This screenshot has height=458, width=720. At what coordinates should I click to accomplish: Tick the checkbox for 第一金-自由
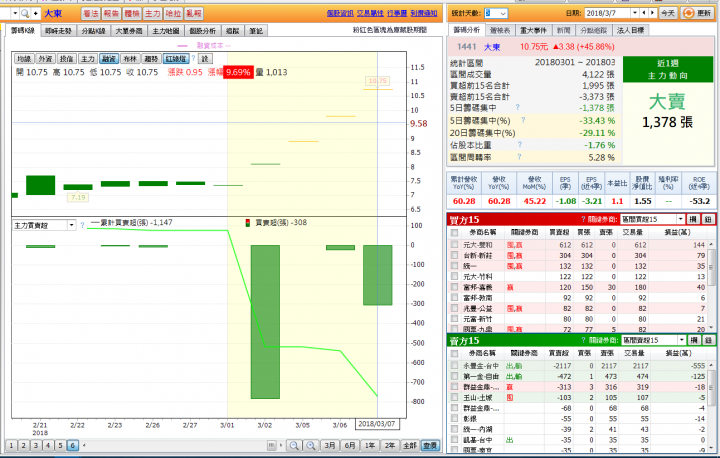pos(455,376)
